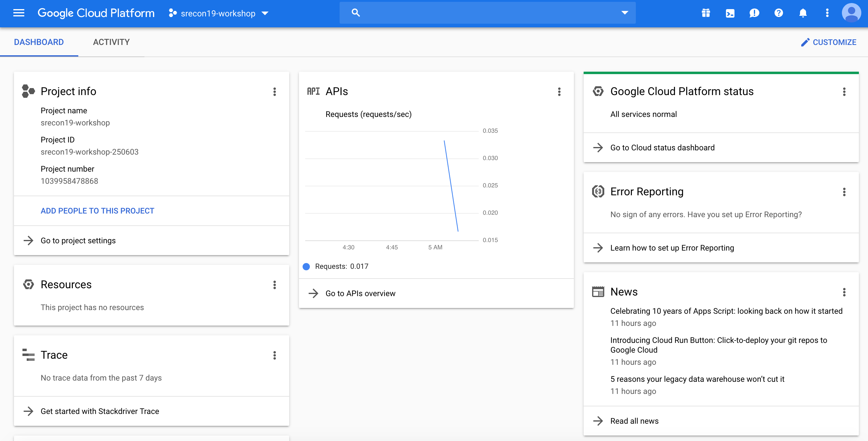The width and height of the screenshot is (868, 441).
Task: Open the srecon19-workshop project selector
Action: pyautogui.click(x=218, y=13)
